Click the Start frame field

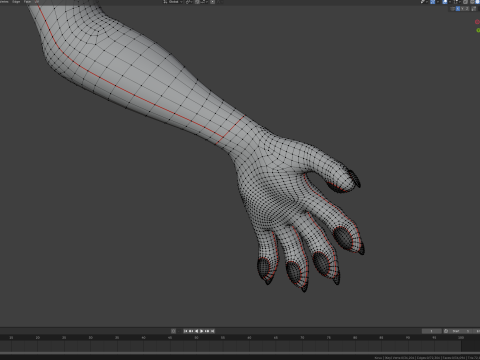coord(461,331)
